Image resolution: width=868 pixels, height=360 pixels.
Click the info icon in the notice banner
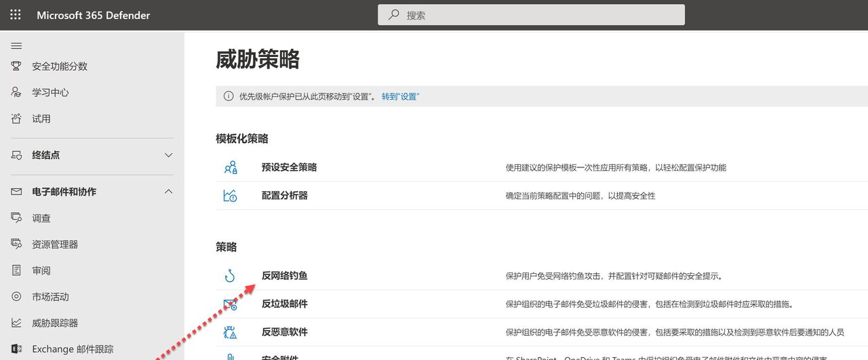pyautogui.click(x=229, y=96)
